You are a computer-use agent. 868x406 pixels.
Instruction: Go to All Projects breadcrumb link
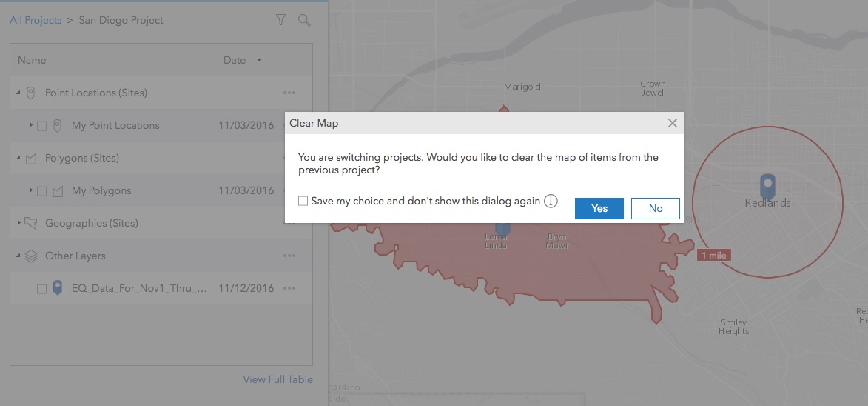coord(36,20)
